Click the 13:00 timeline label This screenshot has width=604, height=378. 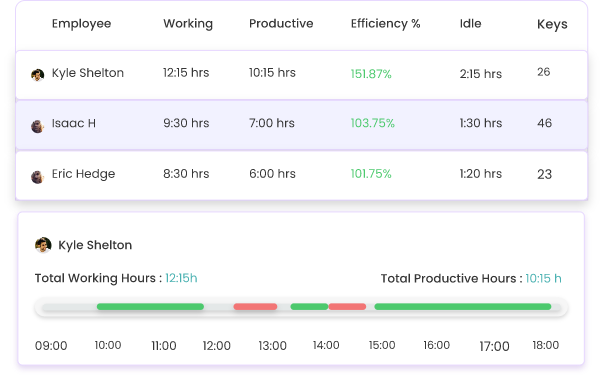pos(272,346)
